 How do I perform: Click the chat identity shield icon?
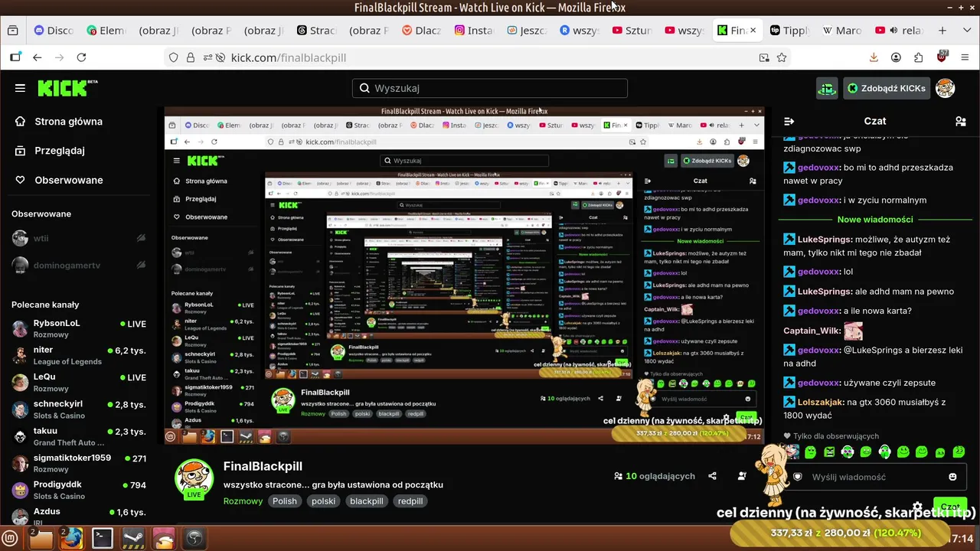[797, 477]
